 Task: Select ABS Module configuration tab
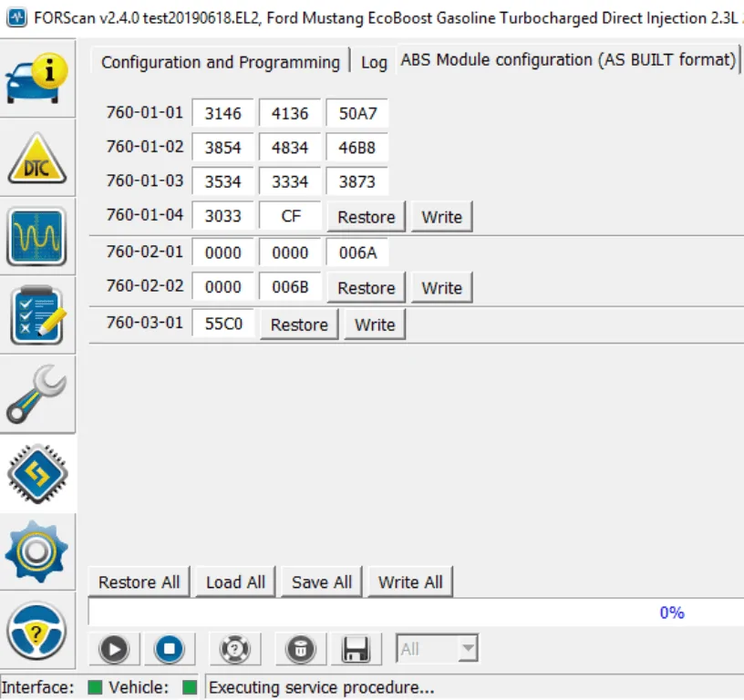(x=568, y=60)
